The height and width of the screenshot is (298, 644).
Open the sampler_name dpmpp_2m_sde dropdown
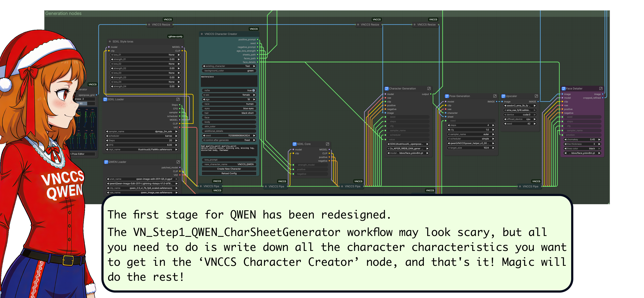tap(141, 132)
